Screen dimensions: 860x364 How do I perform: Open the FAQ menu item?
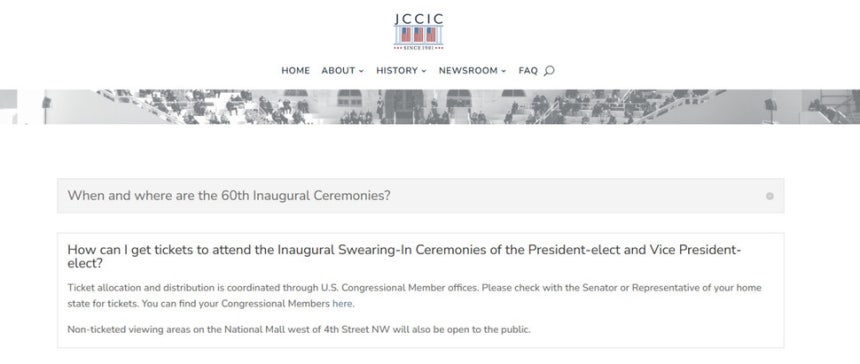[x=528, y=71]
